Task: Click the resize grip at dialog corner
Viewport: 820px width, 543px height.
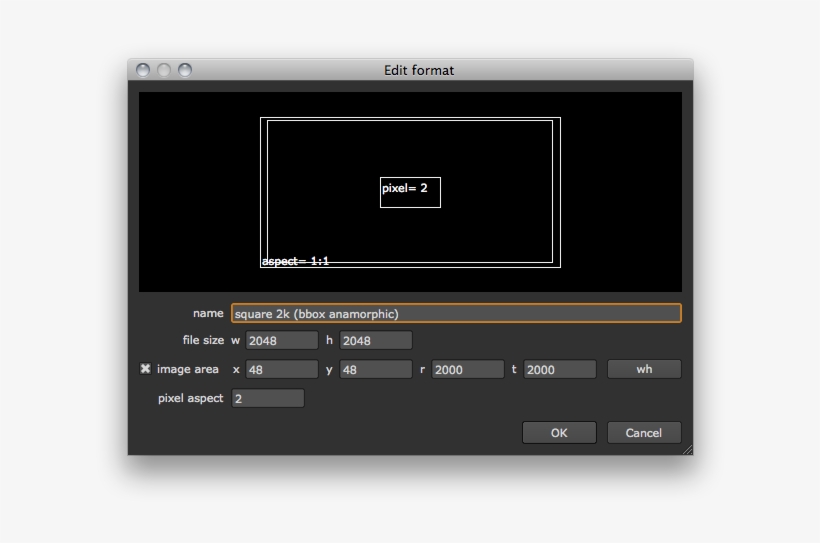Action: pyautogui.click(x=688, y=449)
